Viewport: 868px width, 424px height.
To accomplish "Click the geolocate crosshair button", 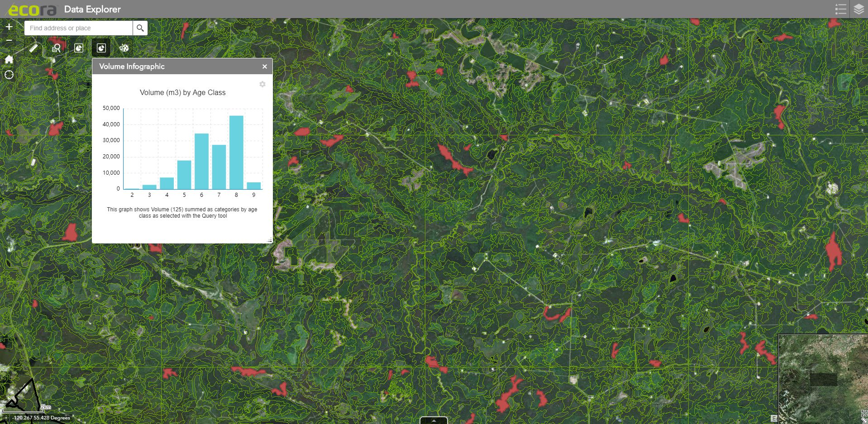I will point(8,75).
